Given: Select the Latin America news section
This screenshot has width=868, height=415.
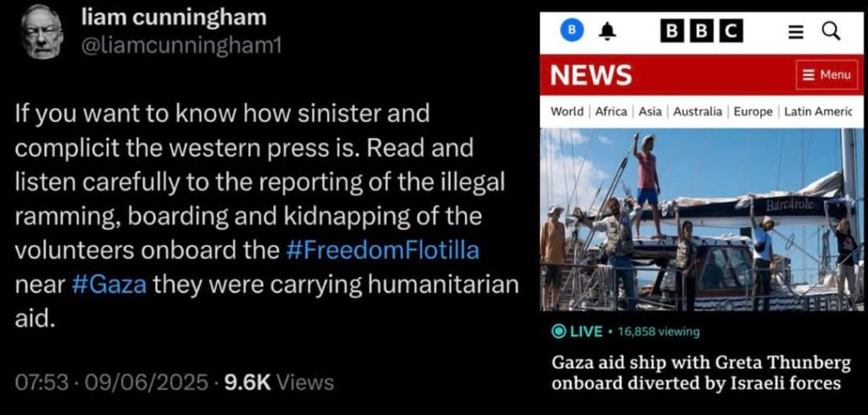Looking at the screenshot, I should click(x=818, y=111).
